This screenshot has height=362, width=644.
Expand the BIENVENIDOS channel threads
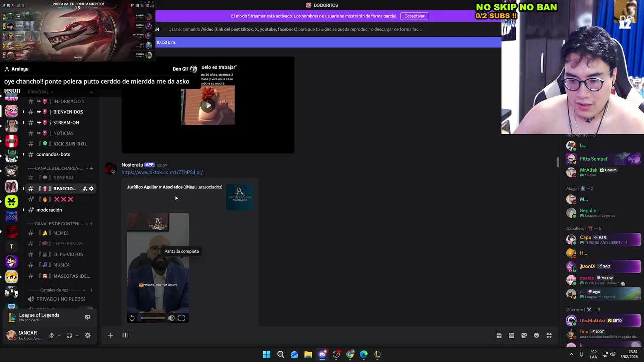[23, 112]
